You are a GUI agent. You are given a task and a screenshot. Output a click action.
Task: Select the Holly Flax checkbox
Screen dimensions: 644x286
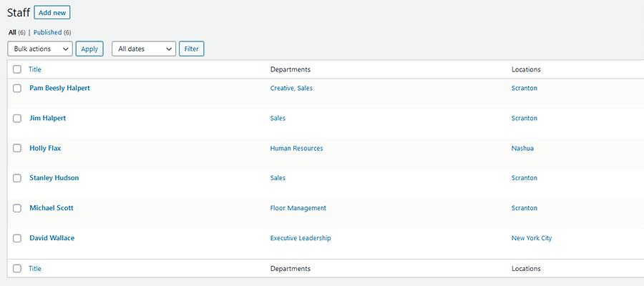pos(17,148)
